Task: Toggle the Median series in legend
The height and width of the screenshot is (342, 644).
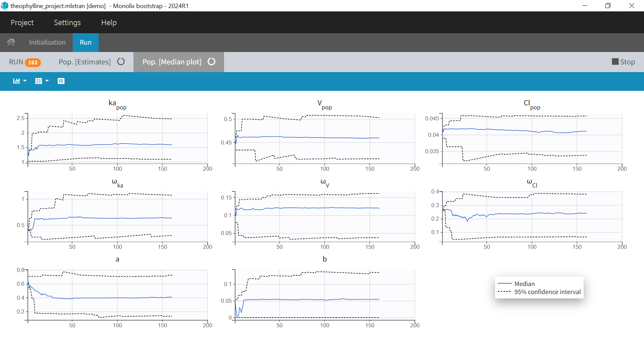Action: pos(524,284)
